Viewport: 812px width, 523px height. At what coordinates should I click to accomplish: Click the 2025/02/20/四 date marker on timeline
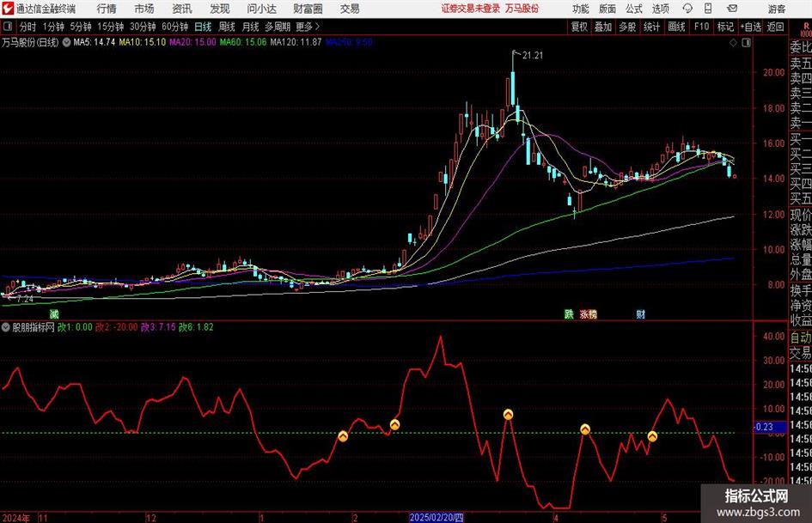point(437,518)
